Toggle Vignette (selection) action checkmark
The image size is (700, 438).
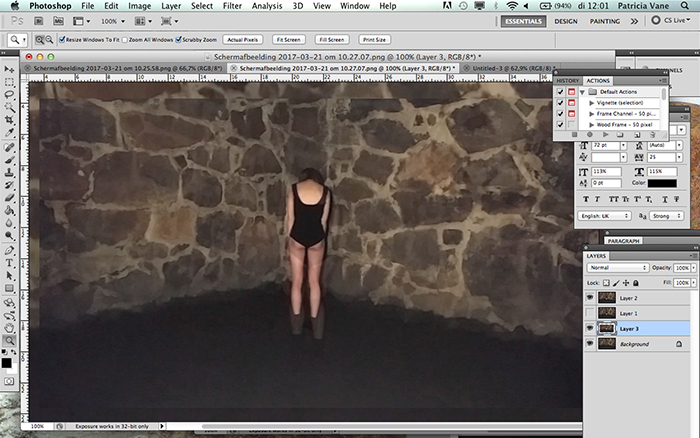(x=560, y=103)
